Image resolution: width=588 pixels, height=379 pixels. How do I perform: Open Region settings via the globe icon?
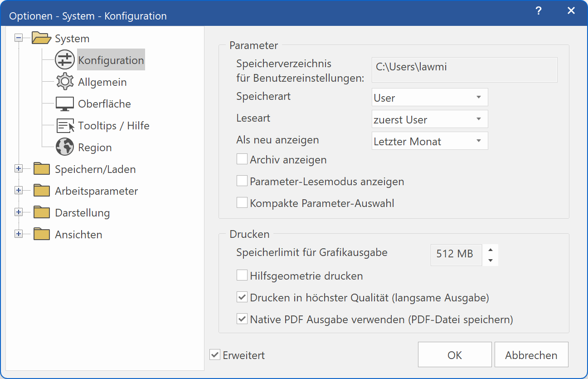pos(64,147)
